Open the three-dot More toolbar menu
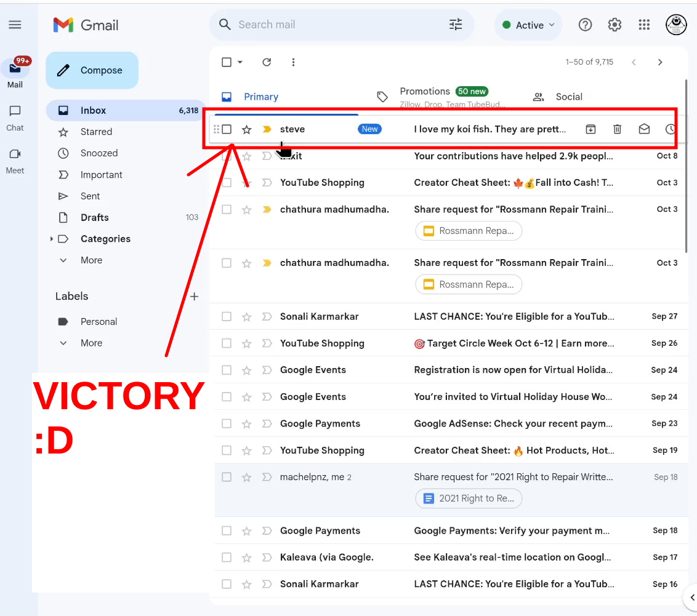Screen dimensions: 697x616 [x=293, y=62]
